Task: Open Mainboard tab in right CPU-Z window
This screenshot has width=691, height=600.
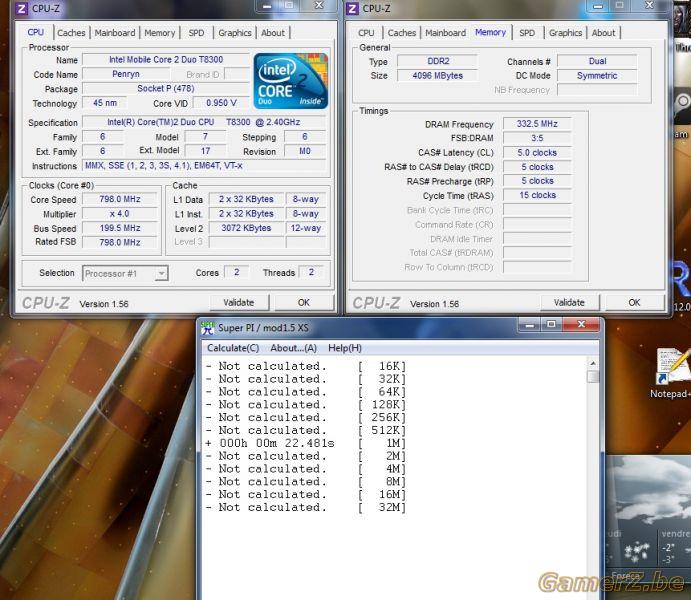Action: [445, 33]
